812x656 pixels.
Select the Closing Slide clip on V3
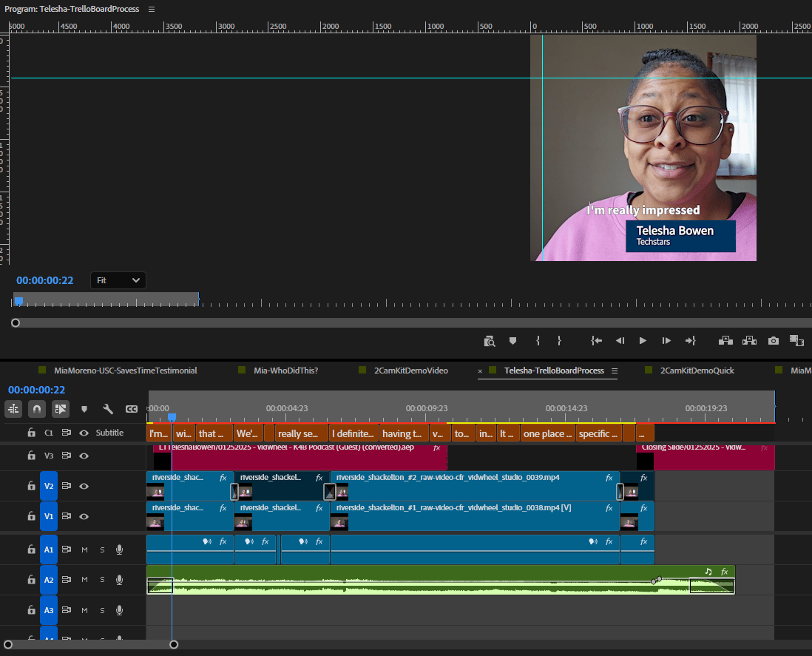tap(706, 456)
